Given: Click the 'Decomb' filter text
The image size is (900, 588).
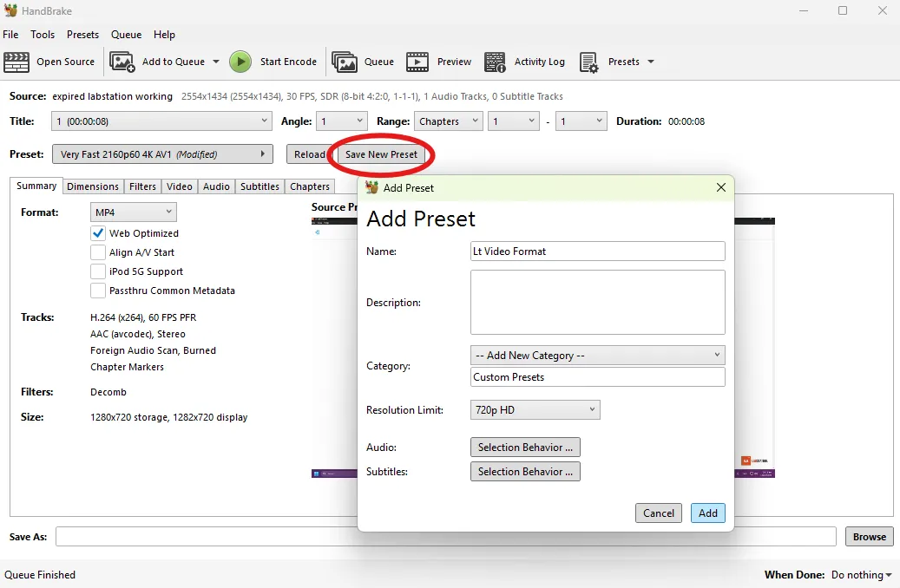Looking at the screenshot, I should tap(108, 392).
